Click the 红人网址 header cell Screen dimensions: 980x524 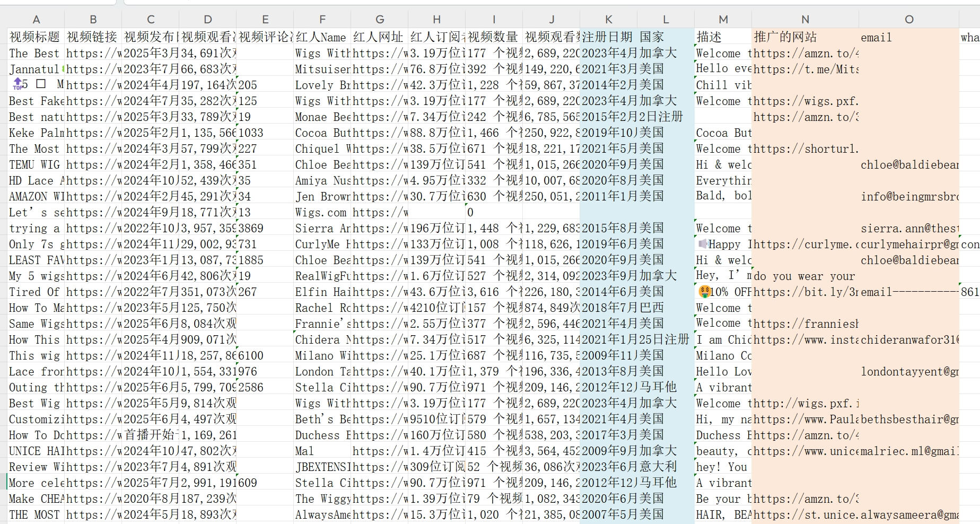[380, 37]
